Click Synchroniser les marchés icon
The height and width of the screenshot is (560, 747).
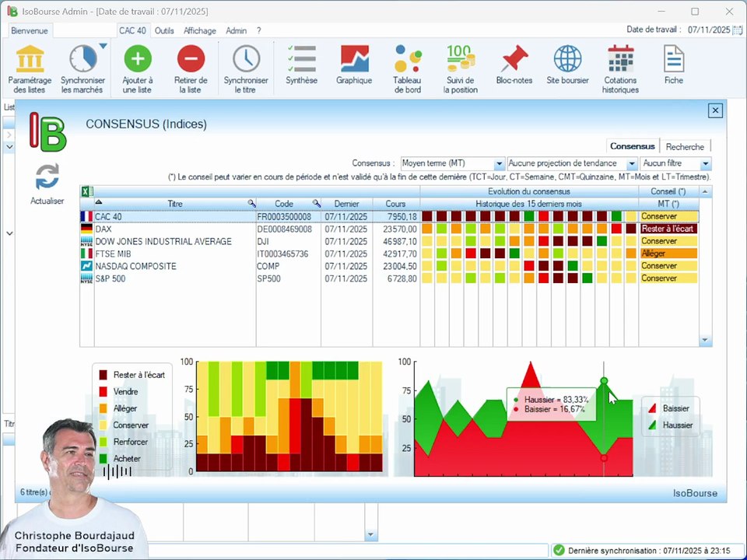click(82, 59)
